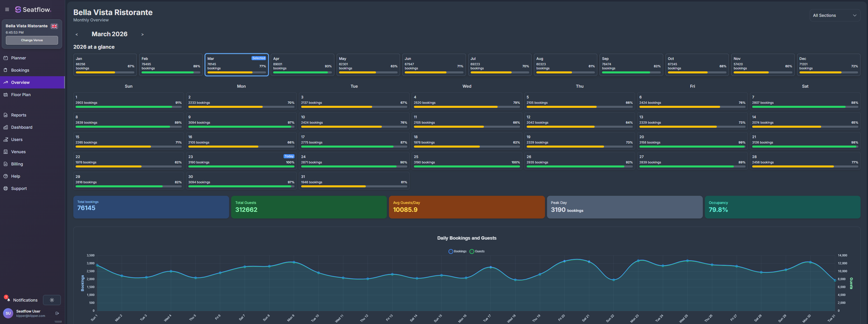Select the Dec month card
This screenshot has height=324, width=868.
(829, 65)
